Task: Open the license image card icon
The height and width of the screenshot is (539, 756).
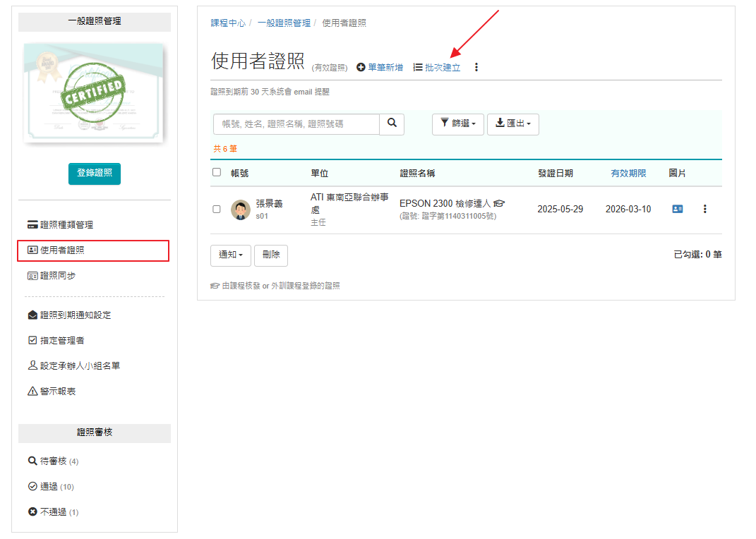Action: tap(677, 209)
